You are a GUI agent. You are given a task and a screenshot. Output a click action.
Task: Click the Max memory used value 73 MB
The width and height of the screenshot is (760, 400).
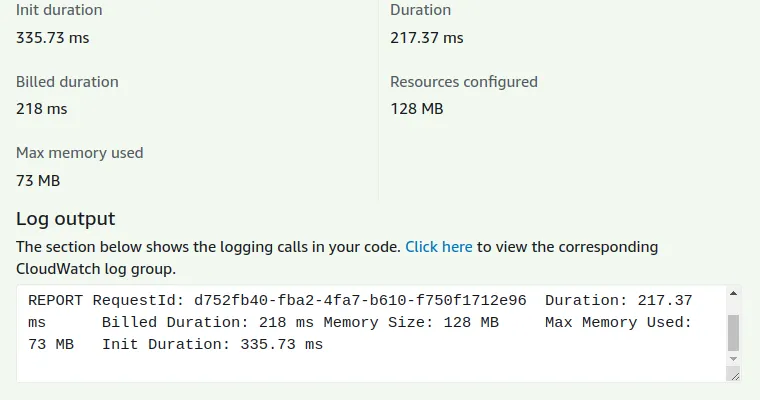38,181
